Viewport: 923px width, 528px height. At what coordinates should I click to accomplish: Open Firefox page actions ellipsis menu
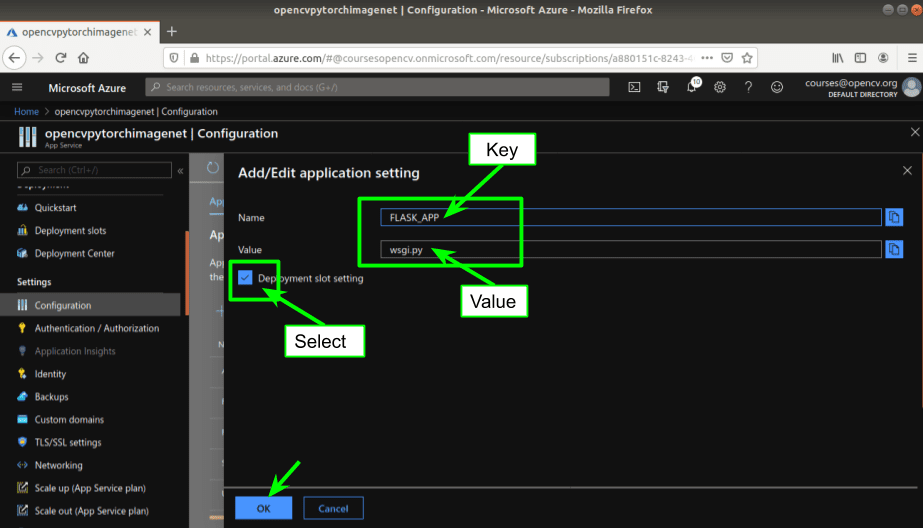[707, 58]
